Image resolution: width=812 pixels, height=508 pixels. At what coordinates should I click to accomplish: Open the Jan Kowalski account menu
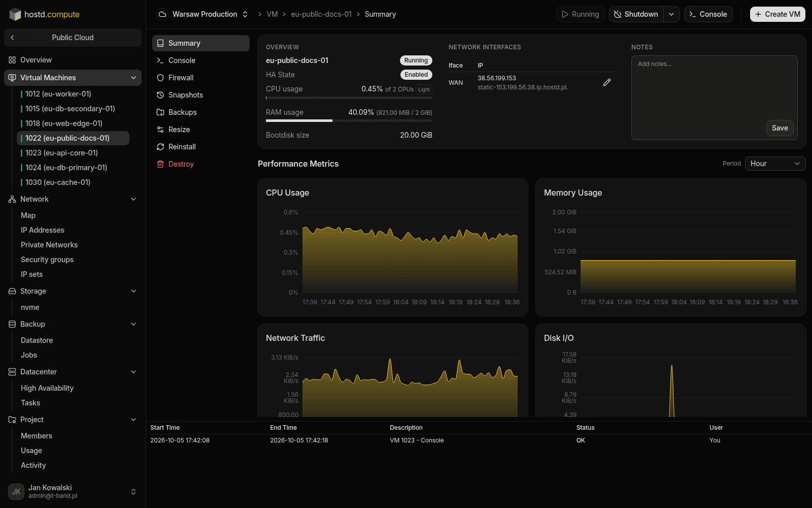pos(73,491)
